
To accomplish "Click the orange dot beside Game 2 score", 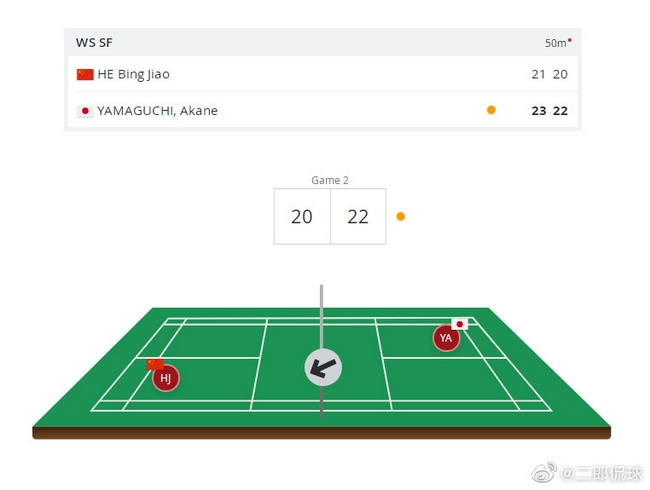I will coord(400,216).
